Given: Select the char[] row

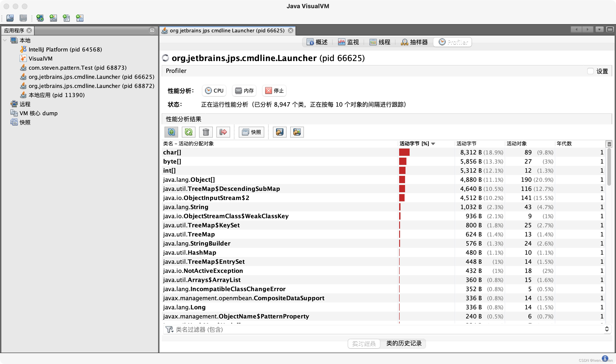Looking at the screenshot, I should pyautogui.click(x=383, y=152).
